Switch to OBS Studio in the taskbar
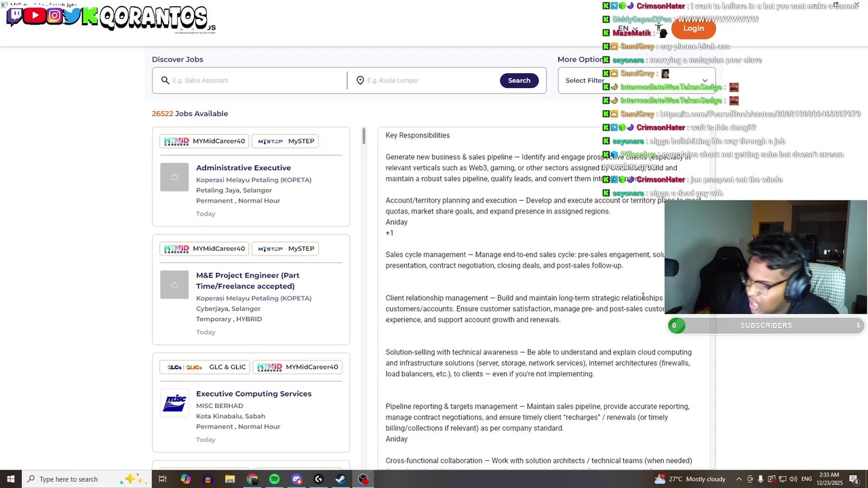The height and width of the screenshot is (488, 868). tap(363, 479)
